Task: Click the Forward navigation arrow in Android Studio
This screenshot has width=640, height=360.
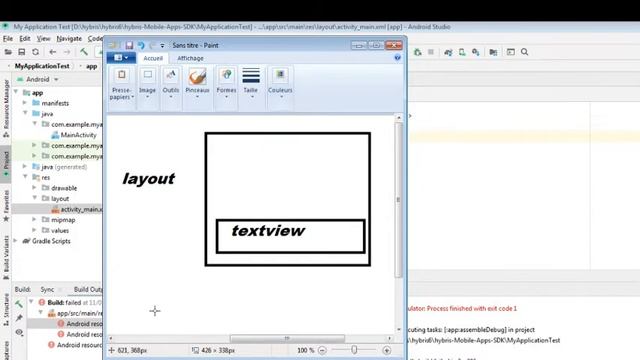Action: [67, 52]
